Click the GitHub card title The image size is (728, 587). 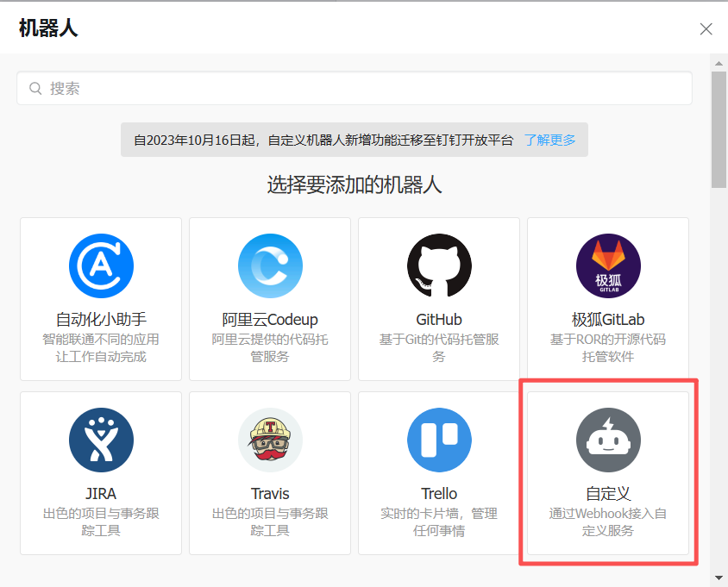click(x=439, y=319)
